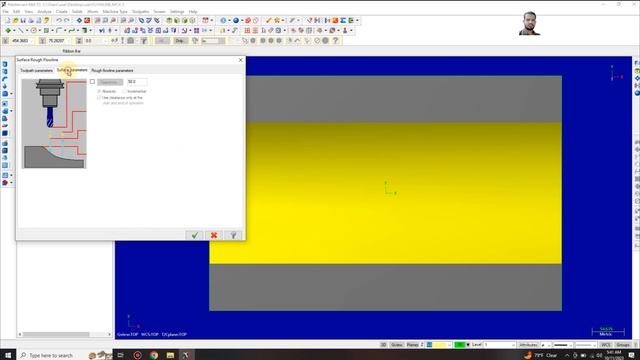This screenshot has width=640, height=360.
Task: Click the help question mark at the ribbon bar end
Action: (x=336, y=41)
